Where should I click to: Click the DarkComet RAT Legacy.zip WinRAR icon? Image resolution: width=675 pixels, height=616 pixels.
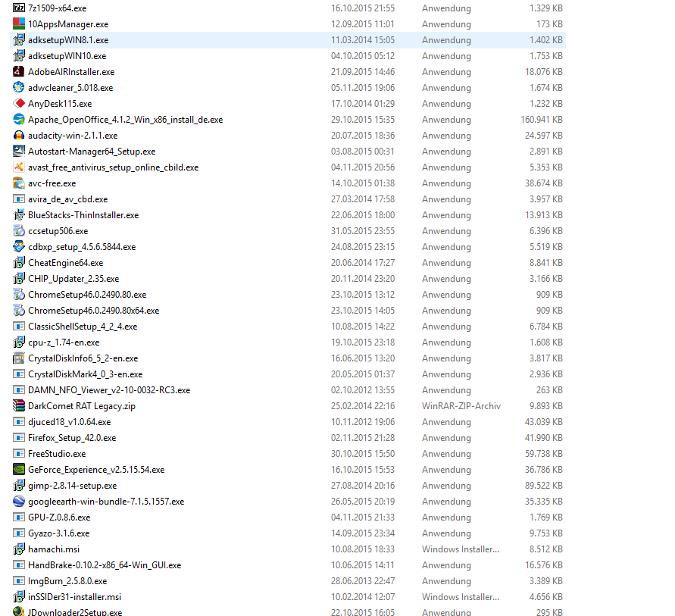coord(18,406)
